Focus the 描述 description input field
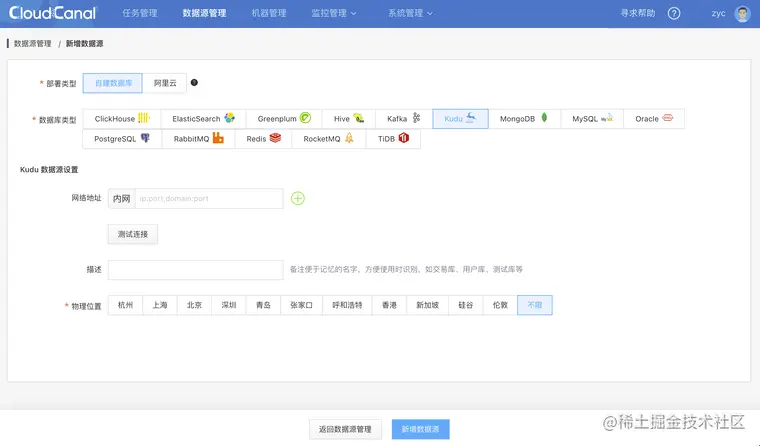The height and width of the screenshot is (446, 760). (196, 270)
